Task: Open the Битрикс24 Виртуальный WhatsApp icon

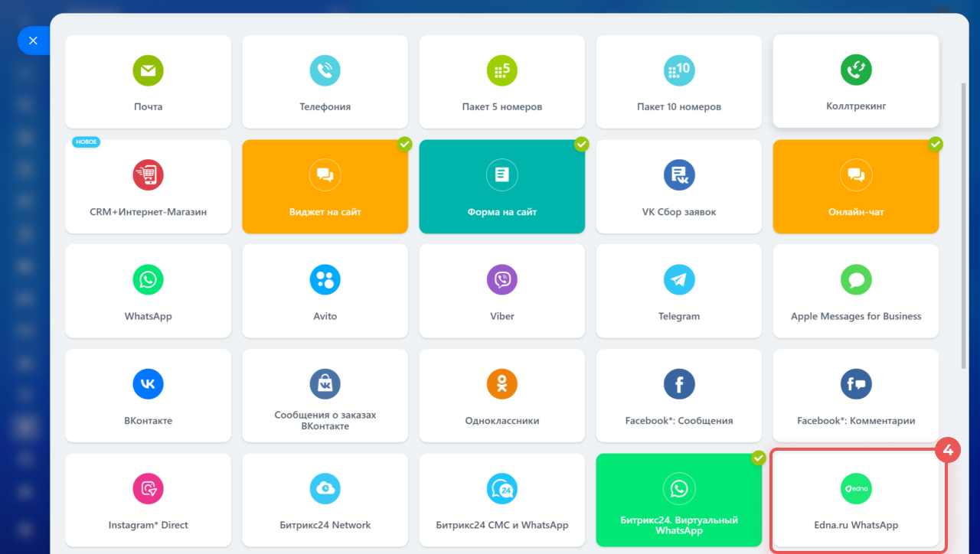Action: pos(679,489)
